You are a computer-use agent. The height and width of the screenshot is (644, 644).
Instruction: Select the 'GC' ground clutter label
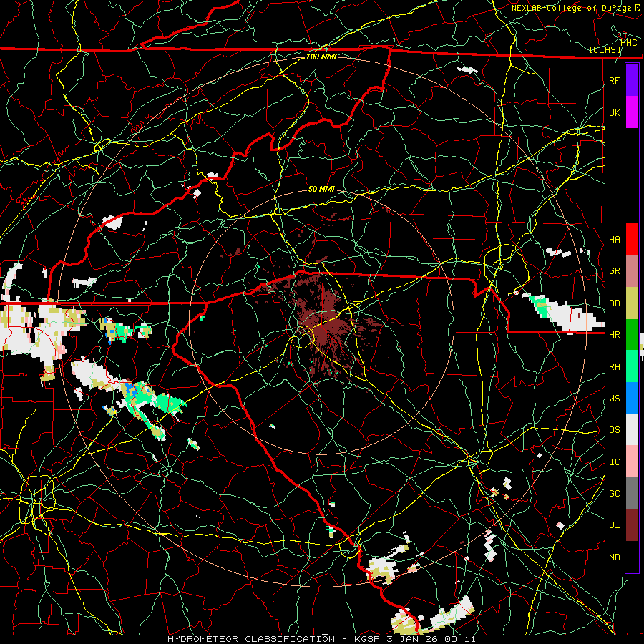click(x=614, y=493)
